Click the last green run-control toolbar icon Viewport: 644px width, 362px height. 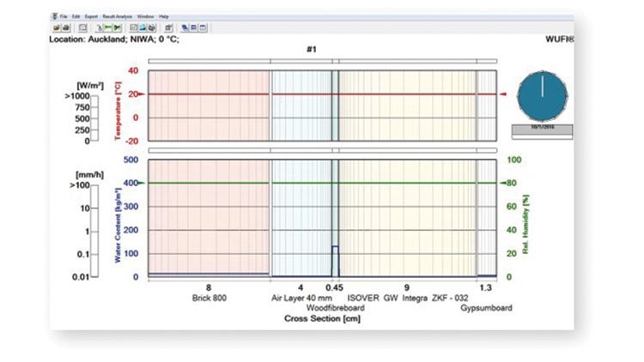(x=118, y=27)
